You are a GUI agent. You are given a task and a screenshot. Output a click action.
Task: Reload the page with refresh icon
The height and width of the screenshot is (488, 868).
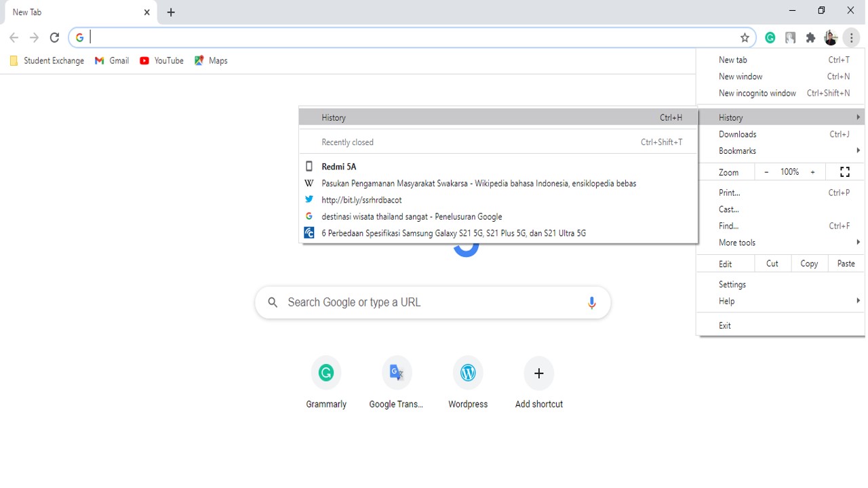[x=55, y=38]
